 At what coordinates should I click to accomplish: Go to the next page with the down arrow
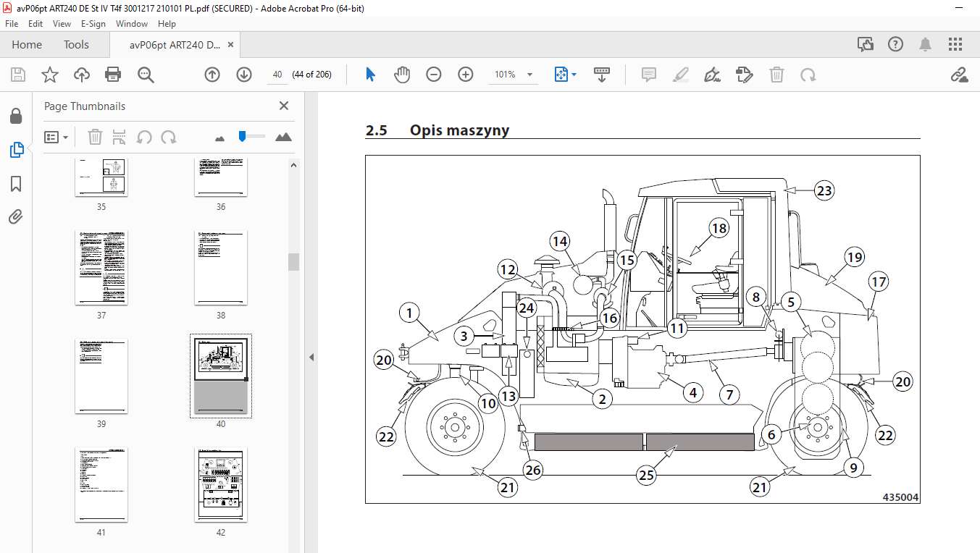click(244, 75)
